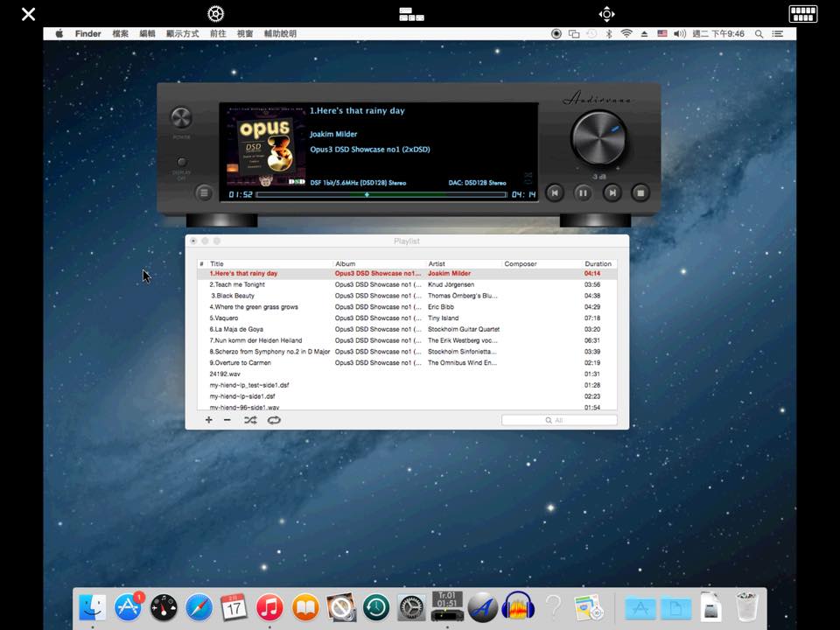Open the 視窗 menu

(245, 34)
